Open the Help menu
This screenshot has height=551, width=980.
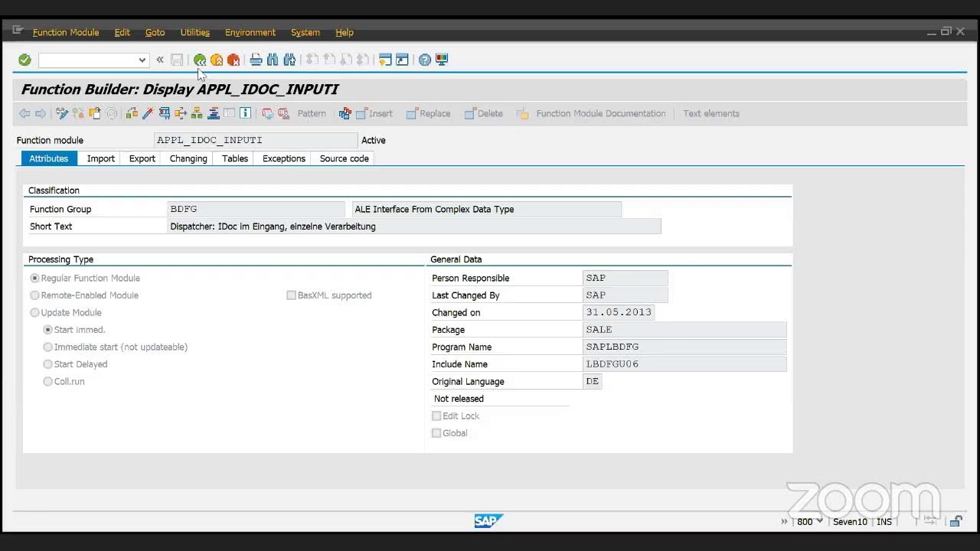click(345, 32)
